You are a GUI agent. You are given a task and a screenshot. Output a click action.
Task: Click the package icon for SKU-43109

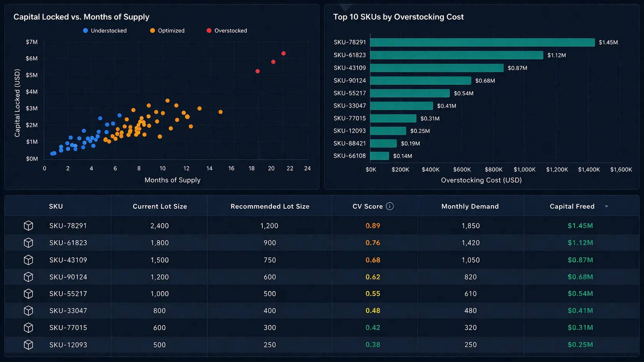[x=29, y=260]
